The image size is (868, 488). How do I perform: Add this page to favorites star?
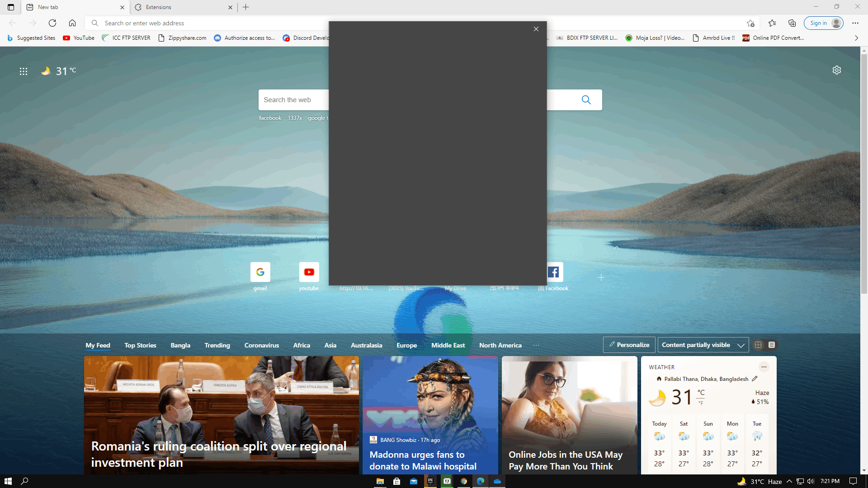(x=750, y=23)
